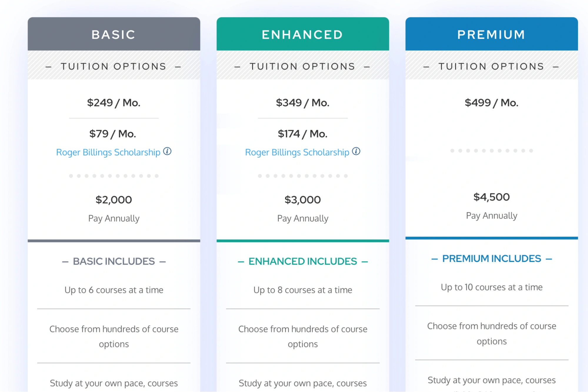Screen dimensions: 588x392
Task: Click the info icon beside Basic scholarship link
Action: (168, 152)
